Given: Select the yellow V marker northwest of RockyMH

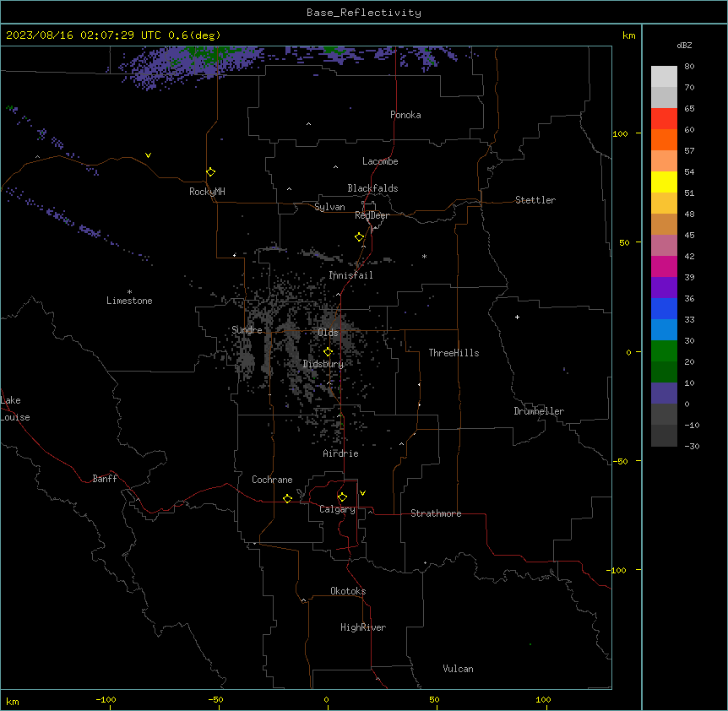Looking at the screenshot, I should pos(148,155).
